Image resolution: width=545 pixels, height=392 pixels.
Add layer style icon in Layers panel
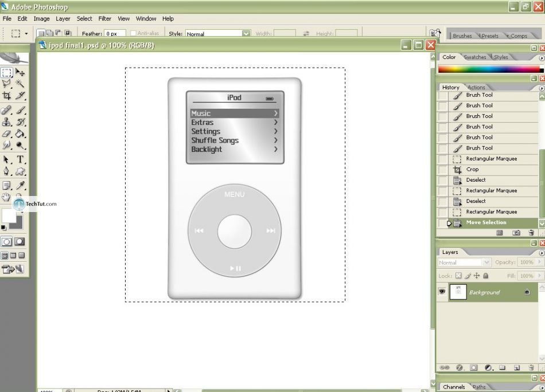460,367
